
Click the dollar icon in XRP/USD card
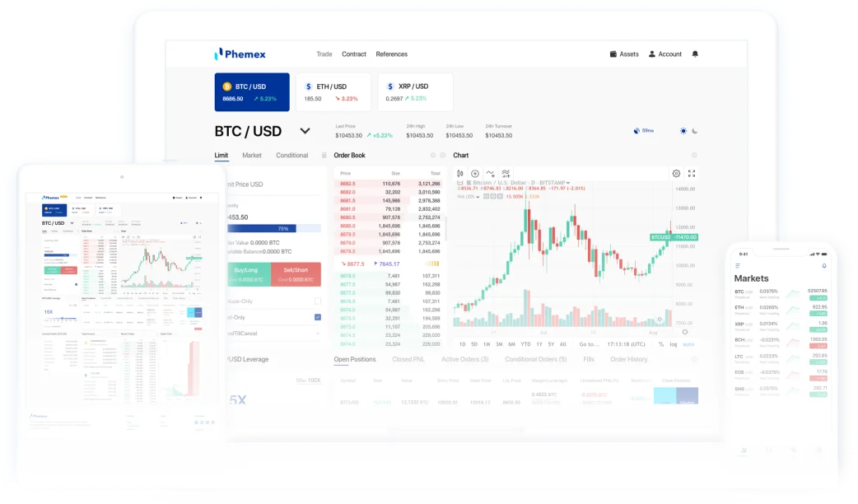pos(389,86)
